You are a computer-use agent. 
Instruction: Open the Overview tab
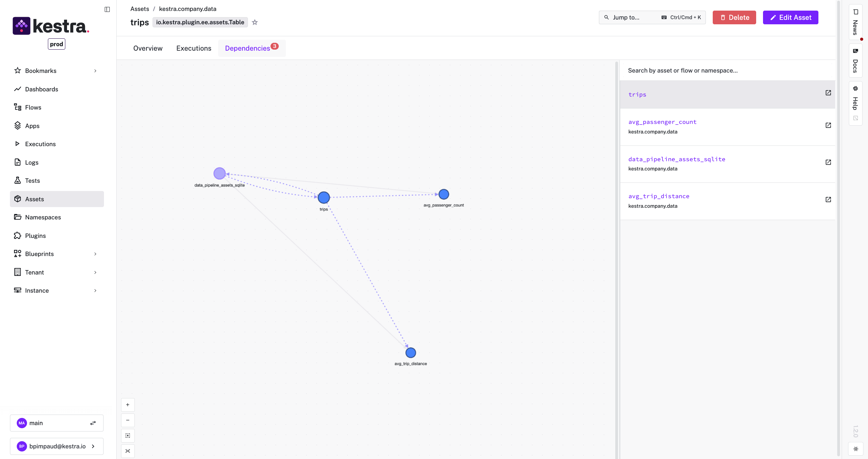click(148, 48)
